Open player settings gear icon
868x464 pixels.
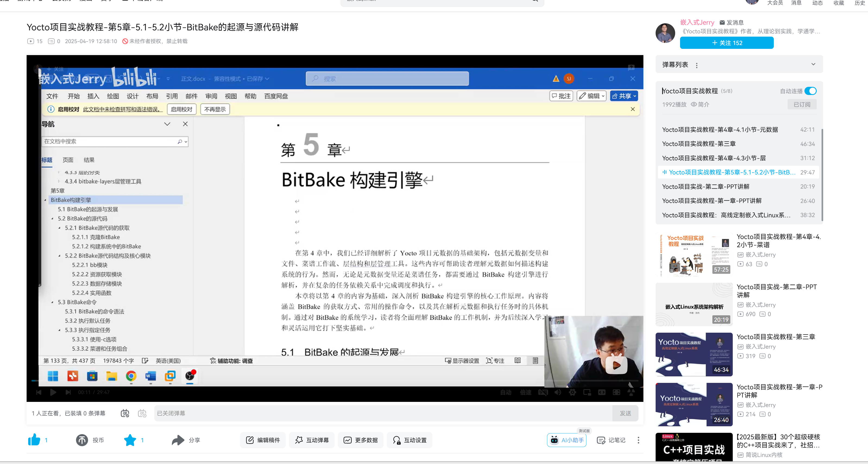[572, 392]
